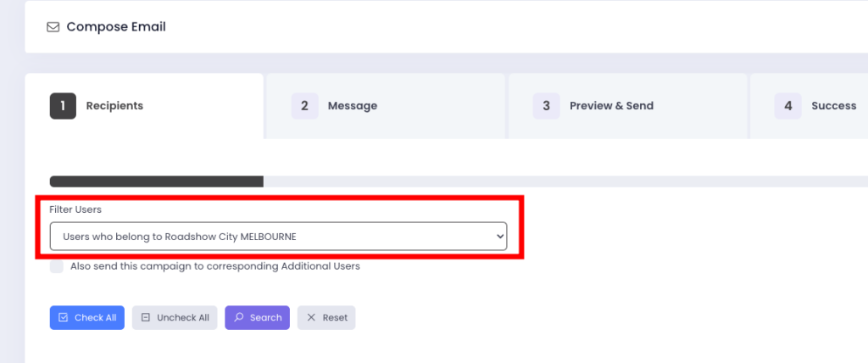Screen dimensions: 868x363
Task: Click the chevron arrow of Filter Users select
Action: coord(499,236)
